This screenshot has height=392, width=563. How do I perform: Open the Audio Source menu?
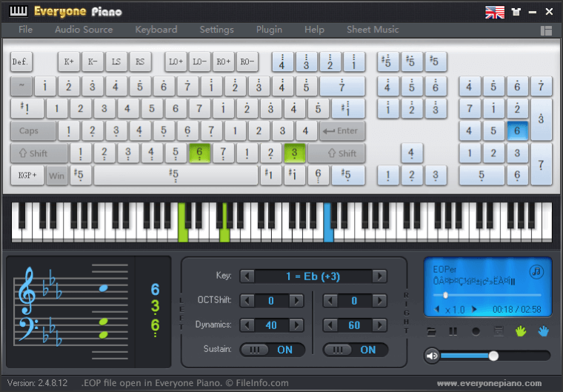84,30
